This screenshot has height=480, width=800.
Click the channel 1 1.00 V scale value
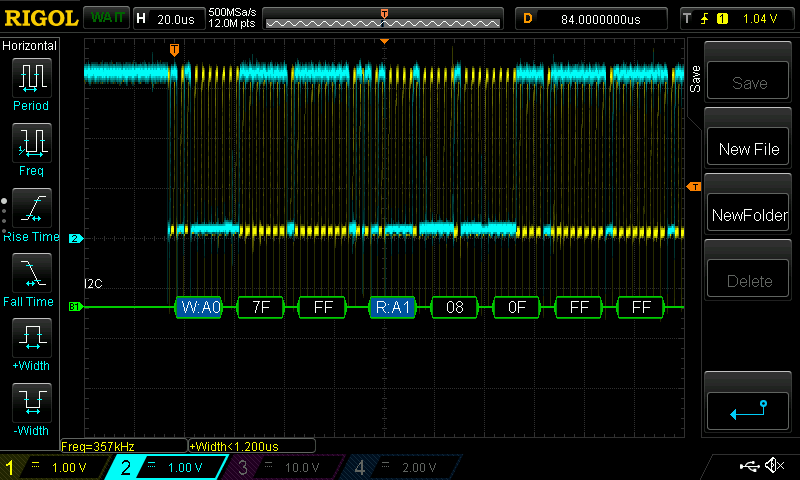click(69, 467)
